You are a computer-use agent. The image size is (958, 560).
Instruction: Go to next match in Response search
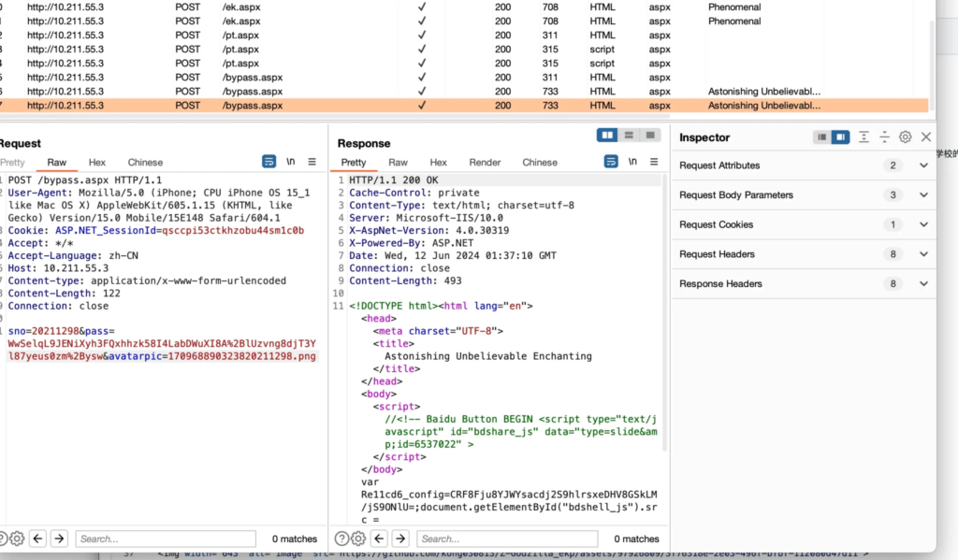click(x=400, y=538)
